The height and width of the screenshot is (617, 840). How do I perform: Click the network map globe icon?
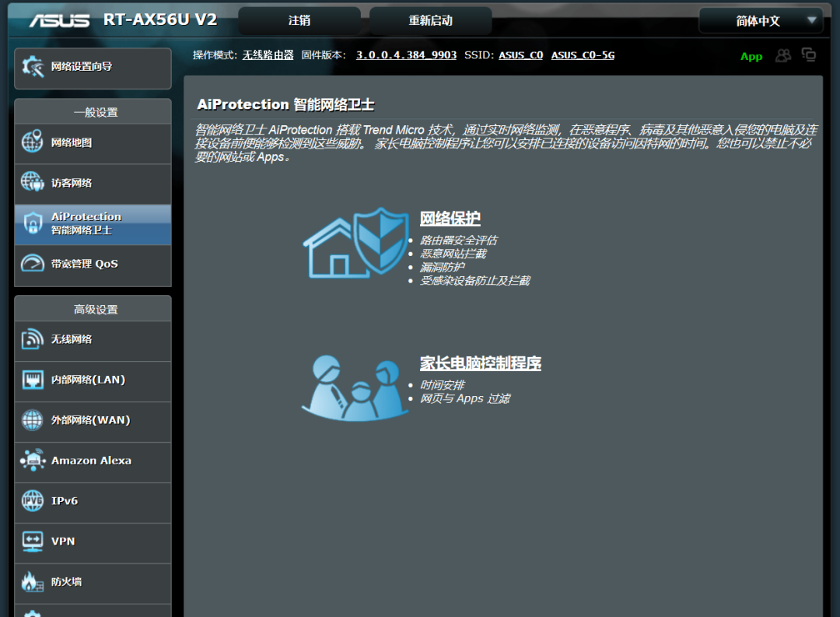coord(32,142)
